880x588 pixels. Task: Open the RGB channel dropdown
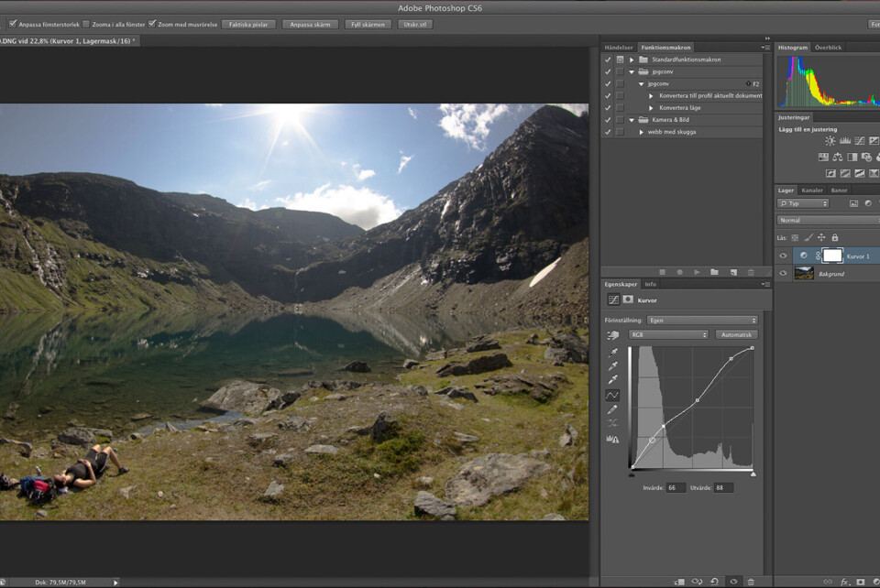click(668, 335)
